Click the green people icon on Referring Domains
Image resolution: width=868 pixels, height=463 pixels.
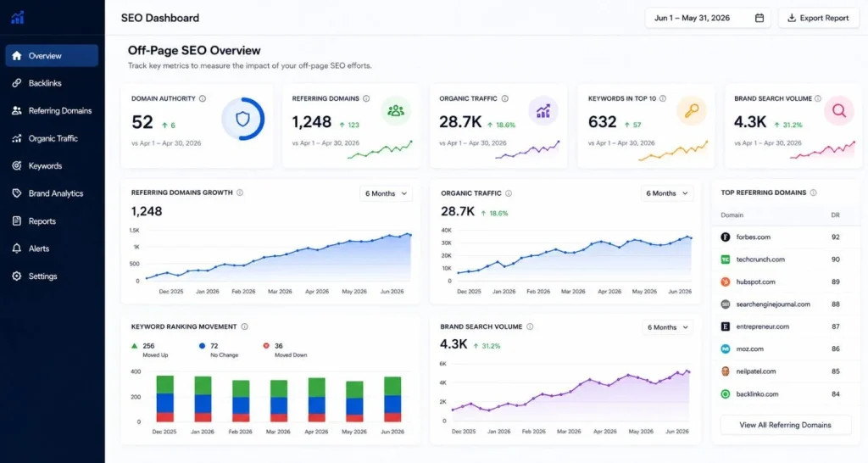click(396, 111)
